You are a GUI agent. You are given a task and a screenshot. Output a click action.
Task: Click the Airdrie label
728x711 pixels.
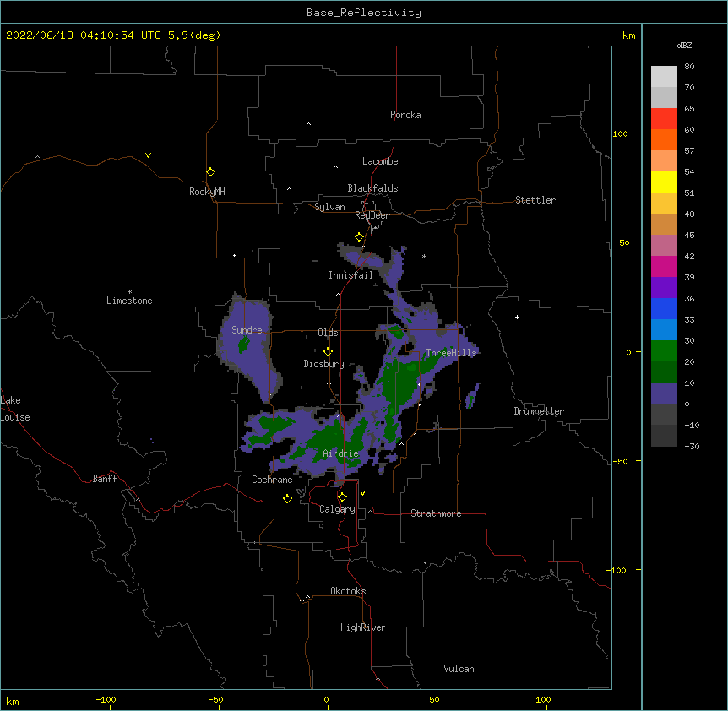(x=341, y=453)
